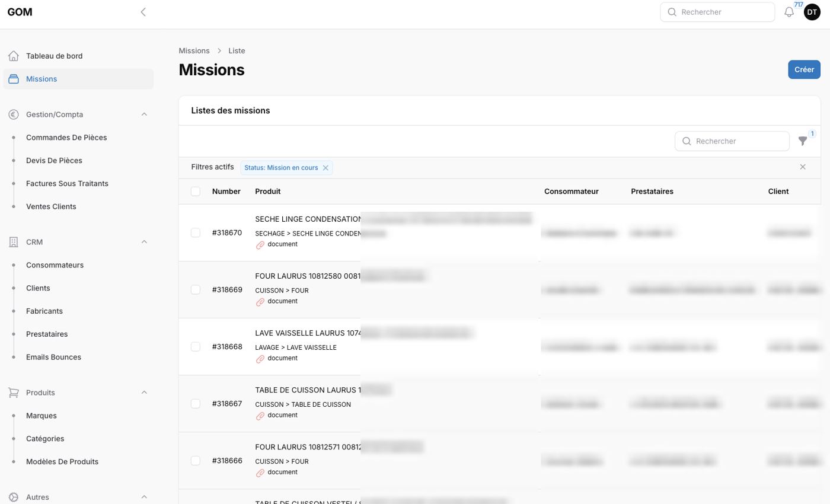The height and width of the screenshot is (504, 830).
Task: Open the notifications bell
Action: [x=789, y=12]
